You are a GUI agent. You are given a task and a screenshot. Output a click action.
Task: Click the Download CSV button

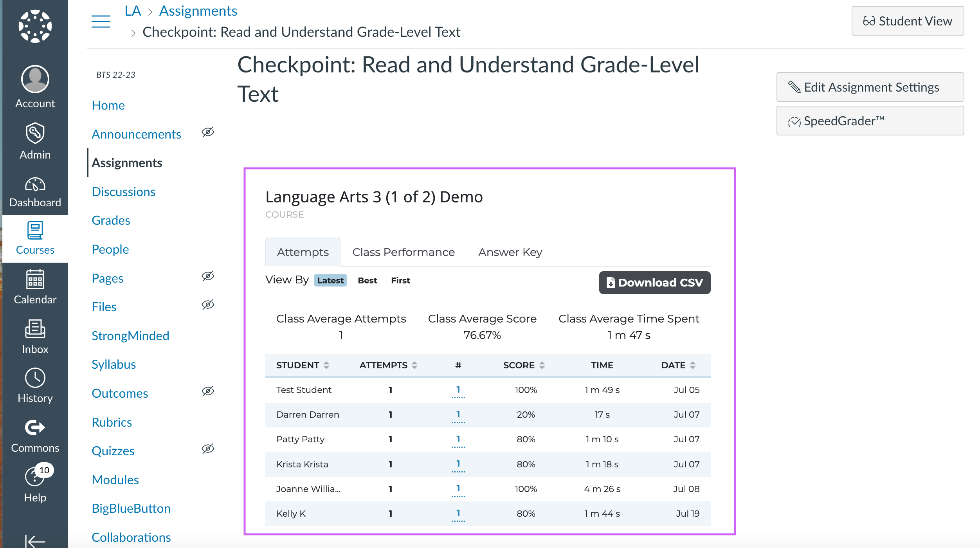(x=655, y=283)
